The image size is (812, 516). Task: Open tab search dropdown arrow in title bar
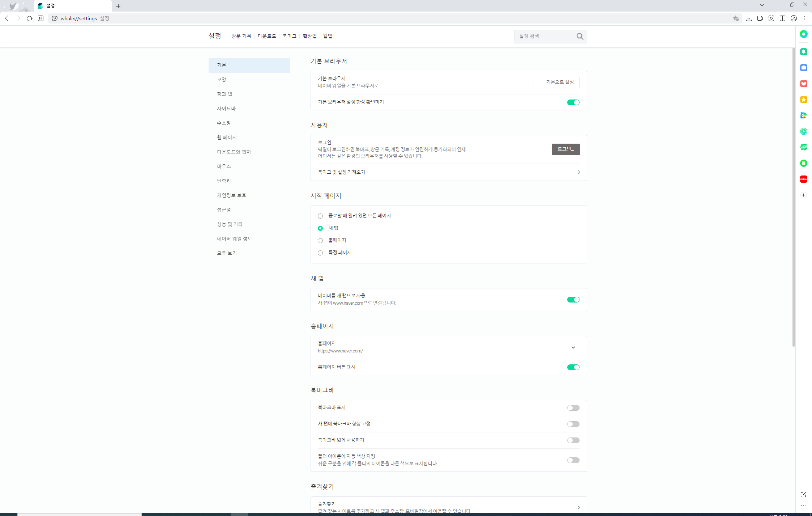point(762,5)
